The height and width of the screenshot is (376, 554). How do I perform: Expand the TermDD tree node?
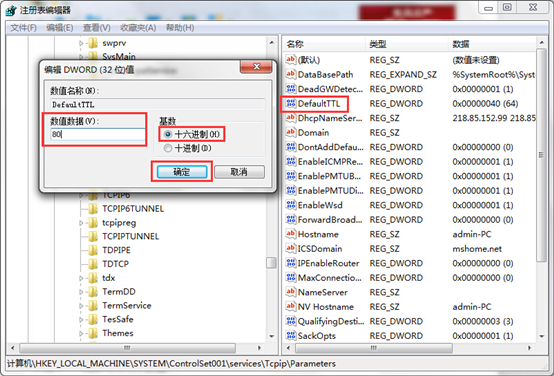click(81, 292)
